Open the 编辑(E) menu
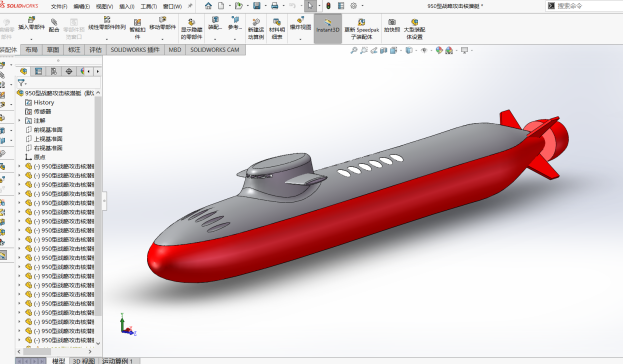Image resolution: width=623 pixels, height=364 pixels. tap(81, 6)
